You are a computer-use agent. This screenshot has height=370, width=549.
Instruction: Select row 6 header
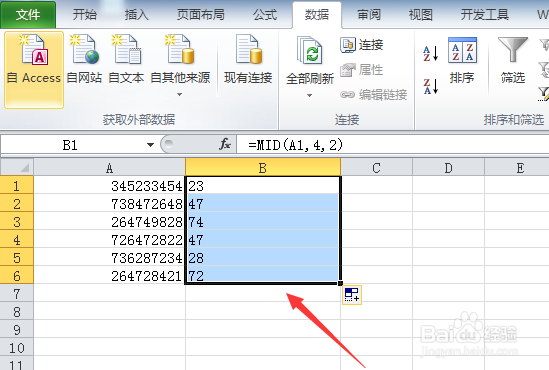point(17,275)
